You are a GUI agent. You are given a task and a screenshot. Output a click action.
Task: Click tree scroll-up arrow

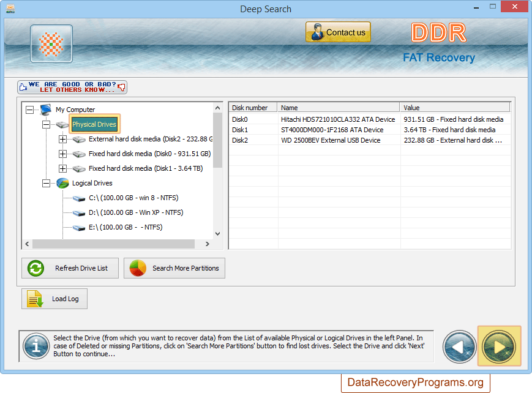pos(217,108)
